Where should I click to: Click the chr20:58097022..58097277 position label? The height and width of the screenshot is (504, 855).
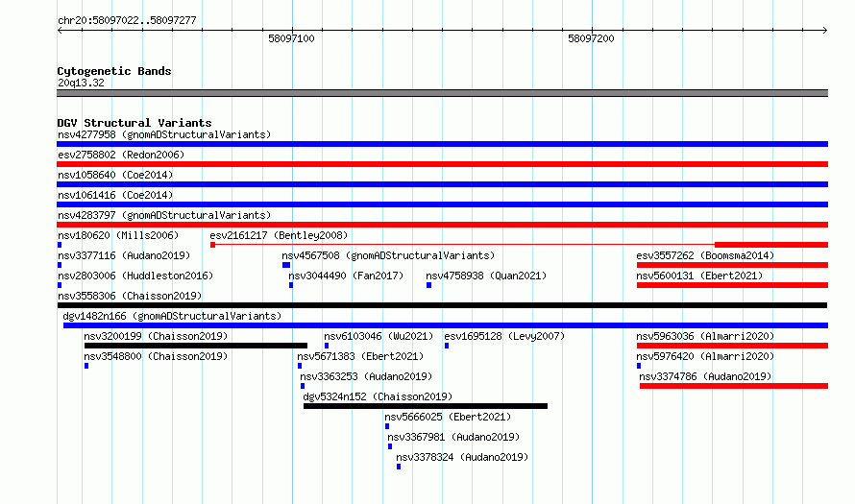click(127, 21)
